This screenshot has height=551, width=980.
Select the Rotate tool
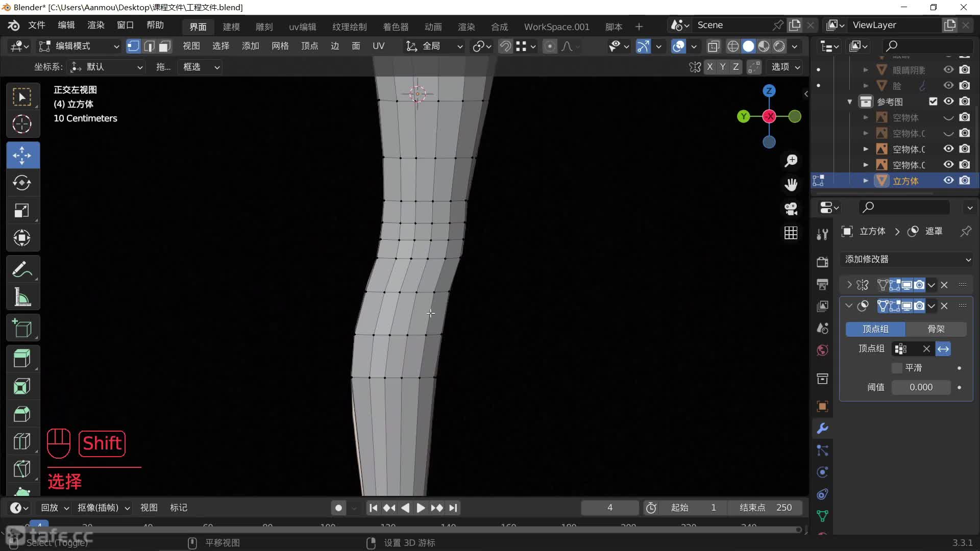22,183
